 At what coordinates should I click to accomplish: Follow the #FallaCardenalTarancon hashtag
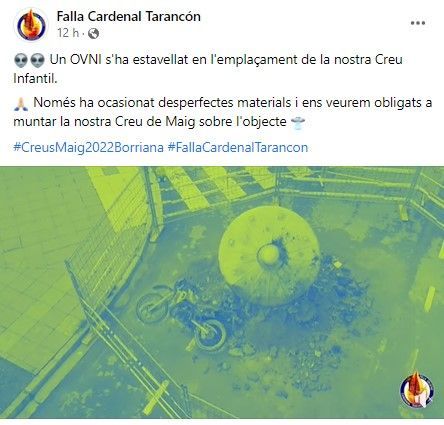[238, 147]
